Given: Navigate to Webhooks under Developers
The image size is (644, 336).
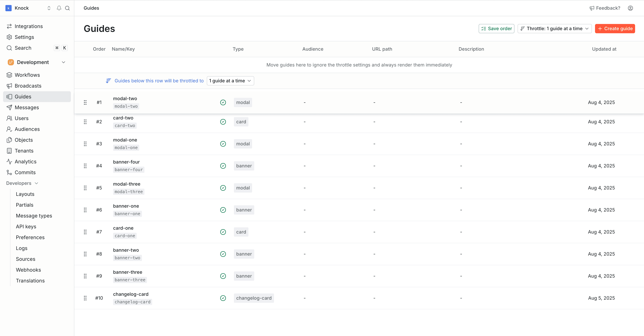Looking at the screenshot, I should tap(28, 270).
